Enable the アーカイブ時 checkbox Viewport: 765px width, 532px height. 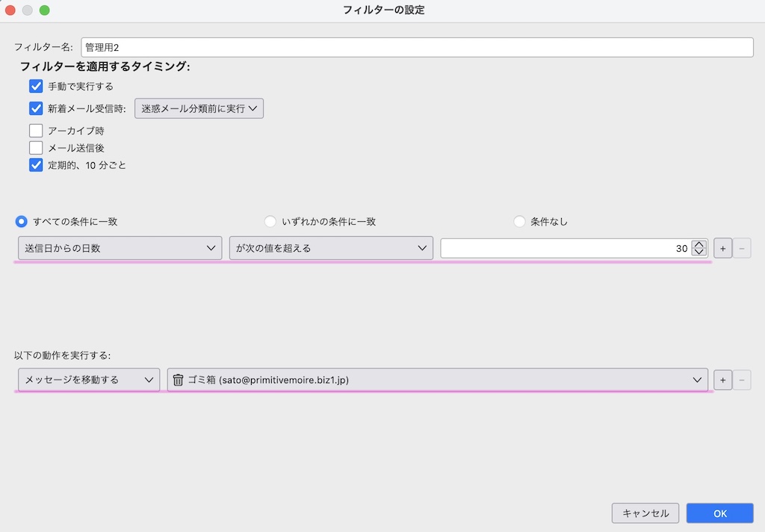(36, 131)
